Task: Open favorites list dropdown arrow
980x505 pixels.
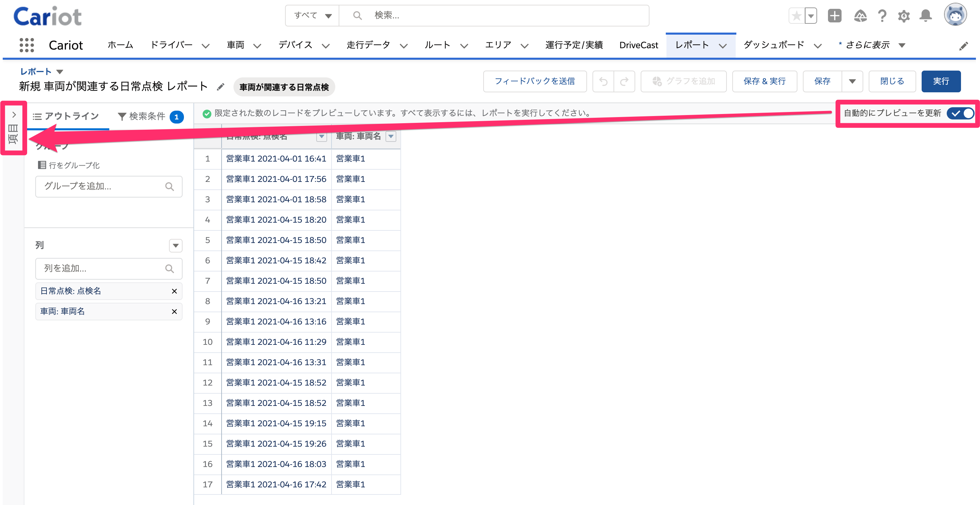Action: (x=811, y=16)
